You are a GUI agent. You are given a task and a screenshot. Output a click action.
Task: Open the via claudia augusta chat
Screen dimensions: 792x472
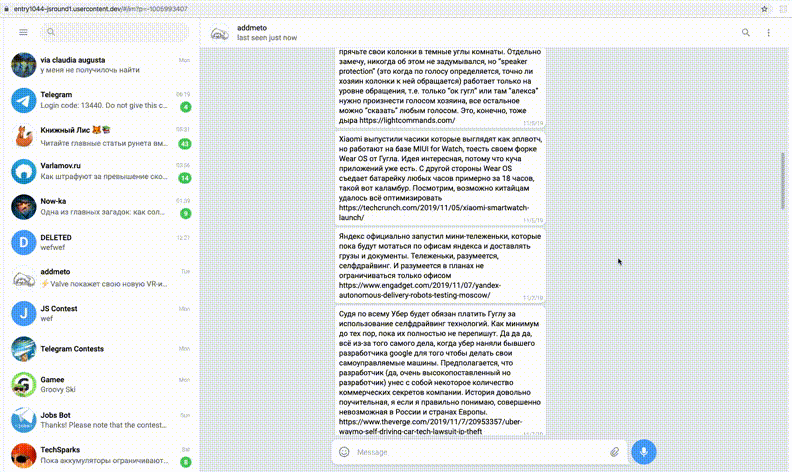point(101,65)
